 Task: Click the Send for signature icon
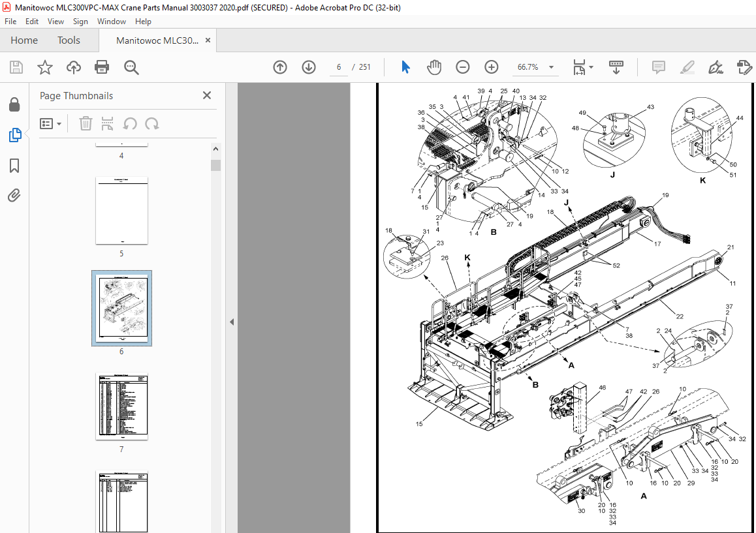click(744, 67)
